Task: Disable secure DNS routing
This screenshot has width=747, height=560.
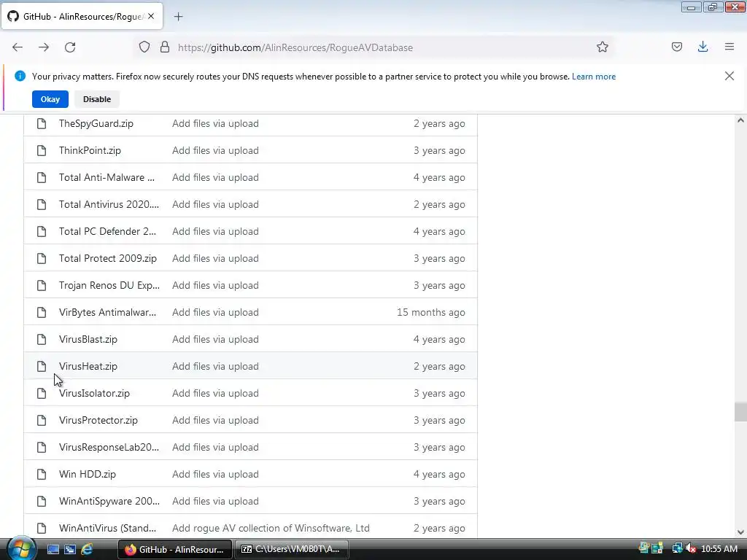Action: pos(97,99)
